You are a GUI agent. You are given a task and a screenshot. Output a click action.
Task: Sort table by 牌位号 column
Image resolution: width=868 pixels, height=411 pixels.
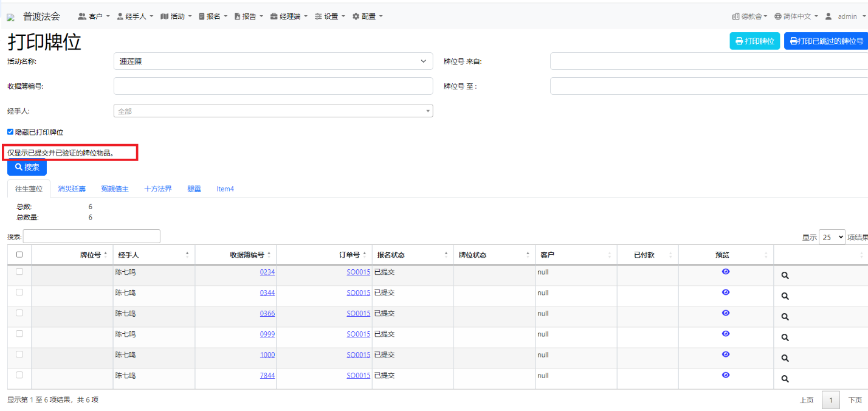tap(72, 255)
